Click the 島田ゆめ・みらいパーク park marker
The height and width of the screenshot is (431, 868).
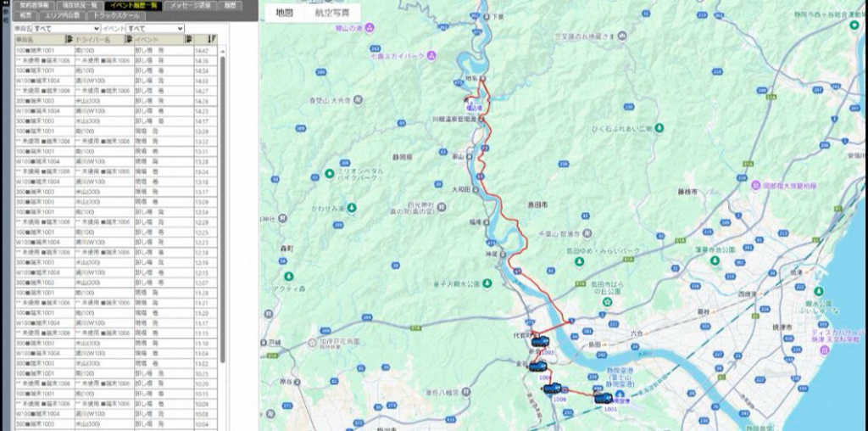(579, 260)
